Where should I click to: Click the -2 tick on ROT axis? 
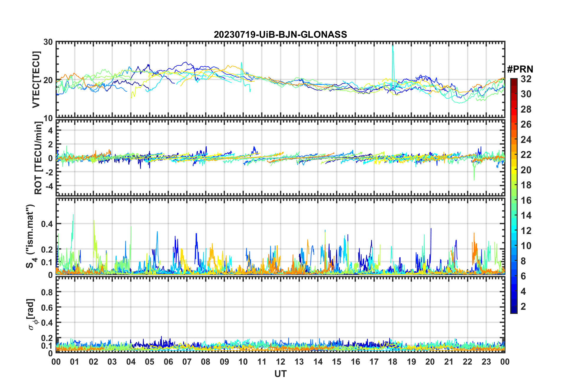tap(49, 172)
